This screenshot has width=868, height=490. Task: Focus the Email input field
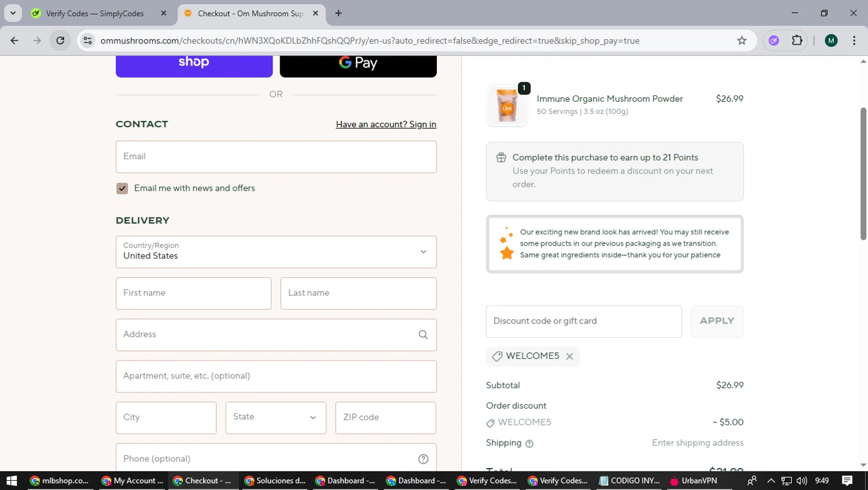(276, 157)
